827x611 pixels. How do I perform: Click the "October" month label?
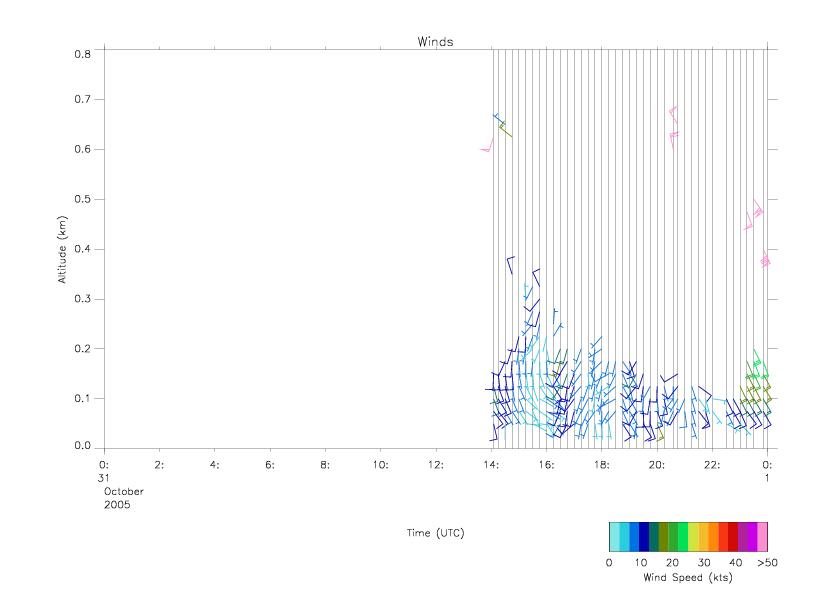click(124, 491)
